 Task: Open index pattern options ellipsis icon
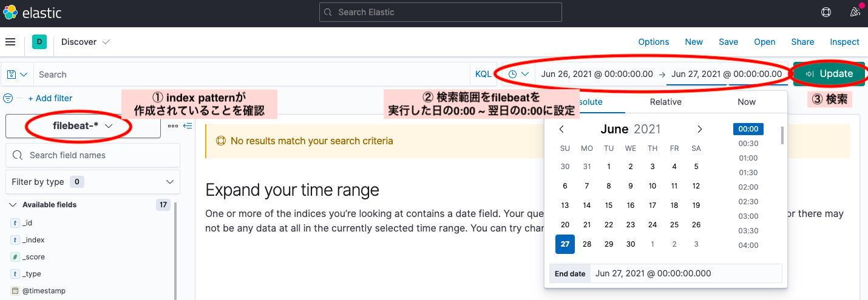click(x=173, y=126)
